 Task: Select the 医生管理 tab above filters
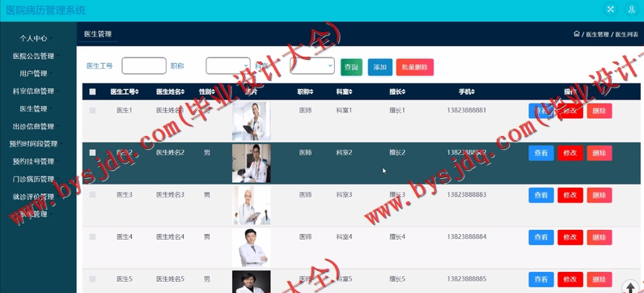pos(98,34)
